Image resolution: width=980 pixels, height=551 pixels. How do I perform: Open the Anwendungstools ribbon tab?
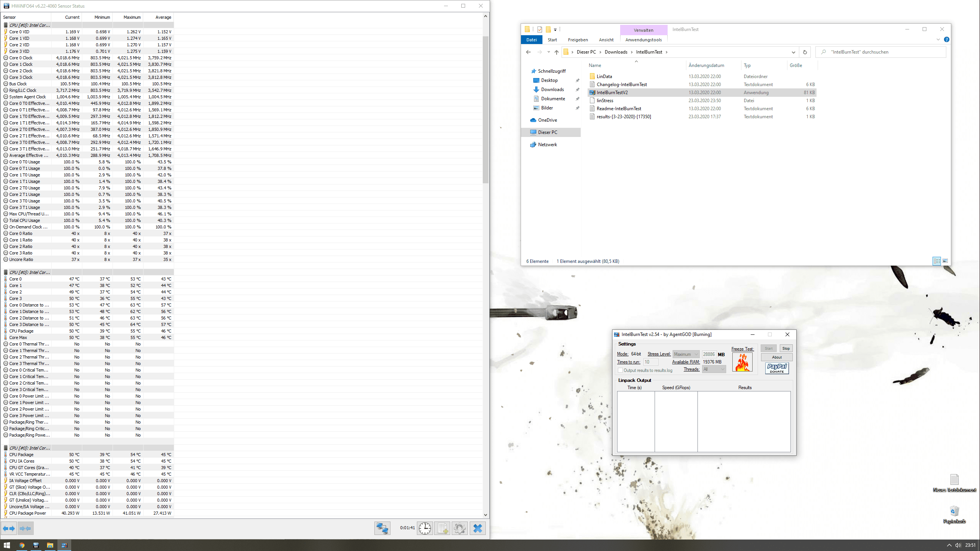[x=644, y=40]
